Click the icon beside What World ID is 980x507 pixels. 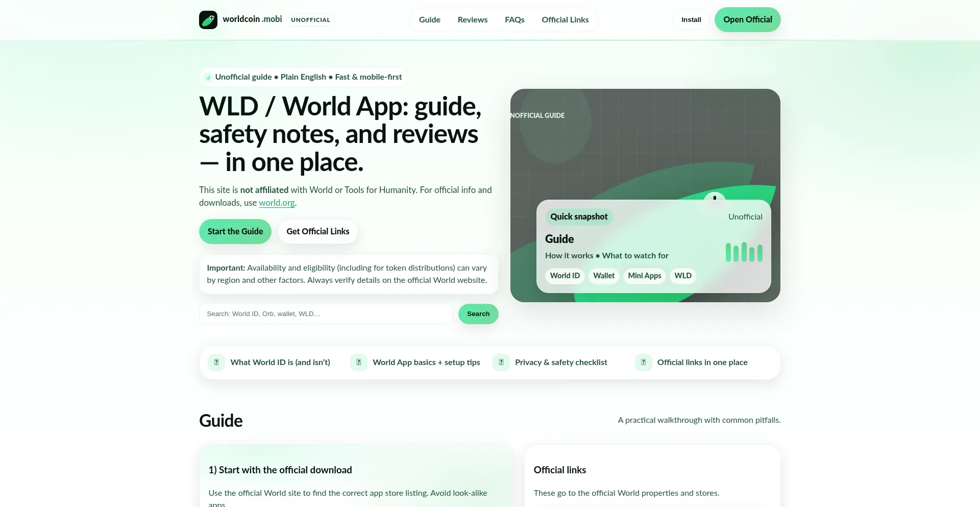pyautogui.click(x=216, y=363)
